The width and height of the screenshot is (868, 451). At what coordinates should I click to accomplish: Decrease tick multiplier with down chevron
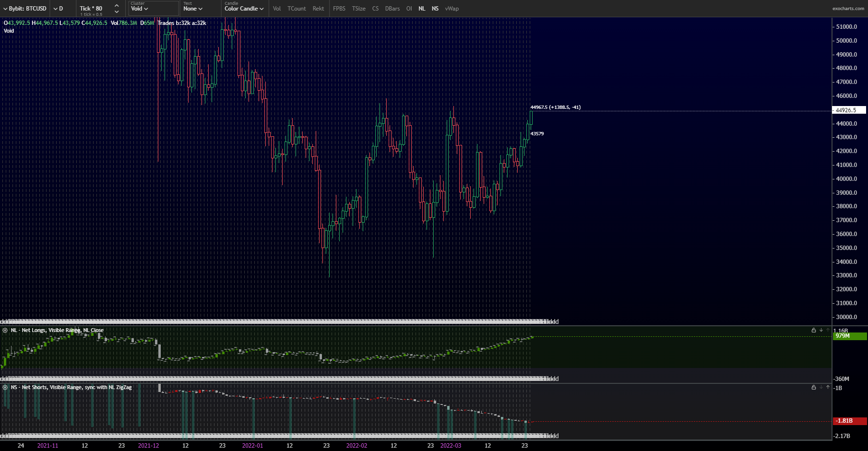tap(117, 12)
